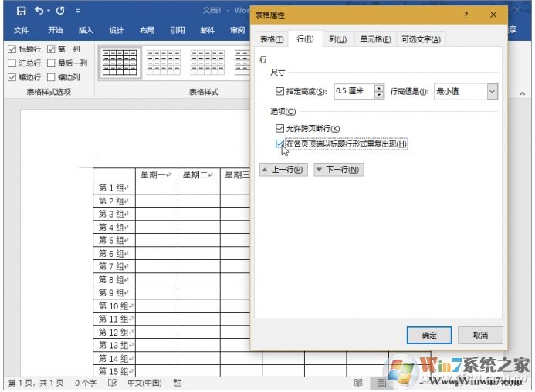Viewport: 535px width, 392px height.
Task: Toggle the 标题行 checkbox
Action: (12, 49)
